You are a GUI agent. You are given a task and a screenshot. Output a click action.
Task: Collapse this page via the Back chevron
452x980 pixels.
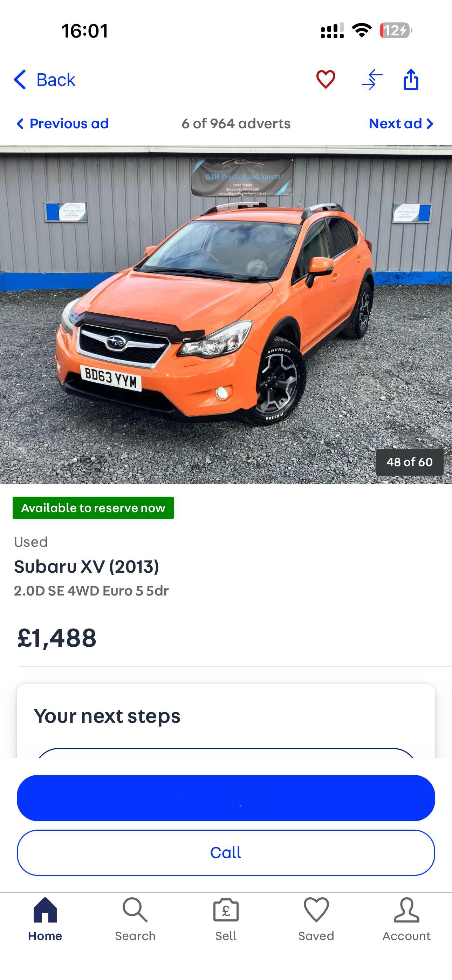[20, 80]
